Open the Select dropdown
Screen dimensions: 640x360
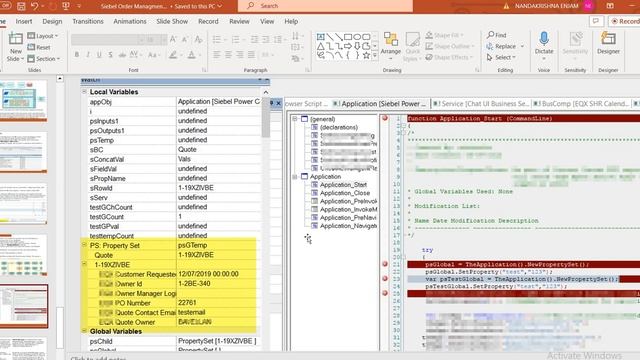[501, 58]
